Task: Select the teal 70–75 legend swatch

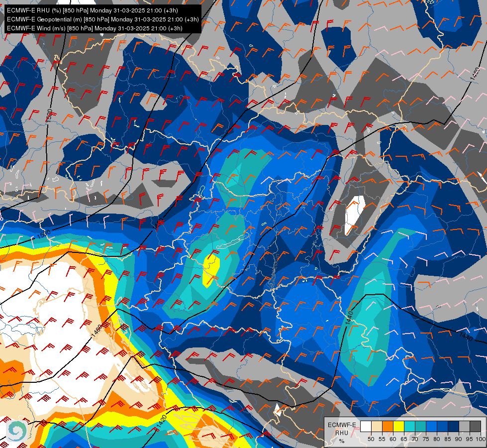Action: click(x=421, y=426)
